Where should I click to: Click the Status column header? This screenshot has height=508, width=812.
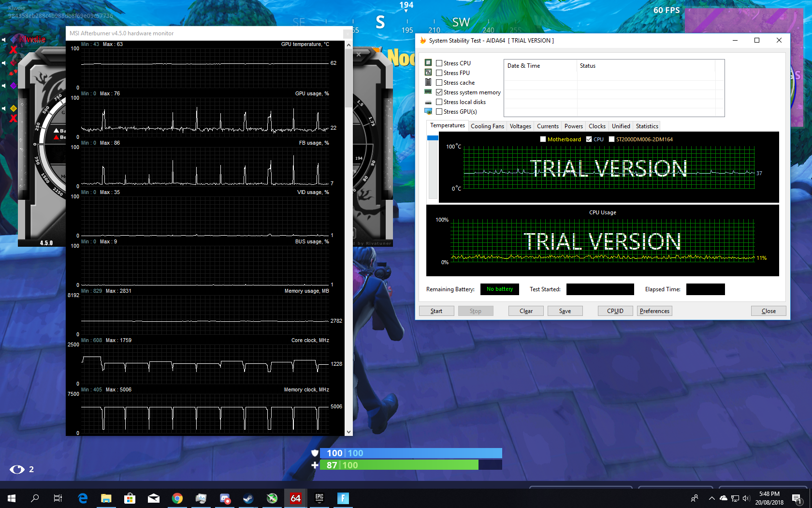pyautogui.click(x=646, y=66)
